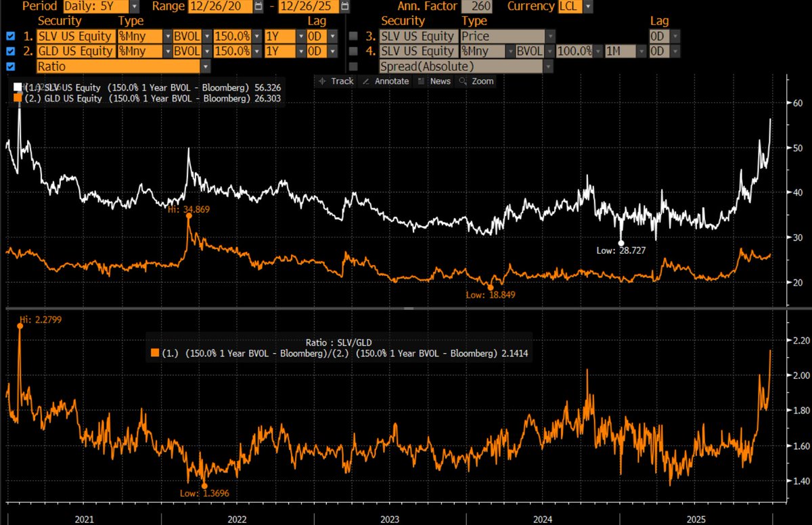Open the Range end date calendar icon
The height and width of the screenshot is (525, 812).
point(346,7)
